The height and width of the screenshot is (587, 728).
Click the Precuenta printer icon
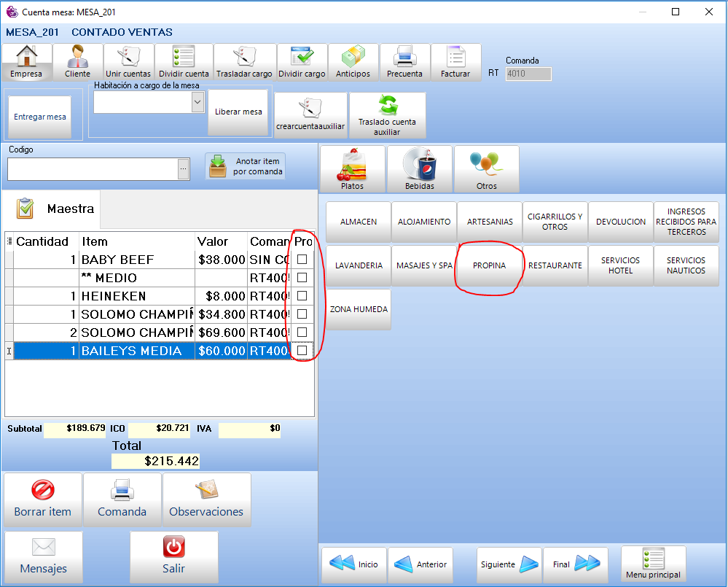pos(404,58)
